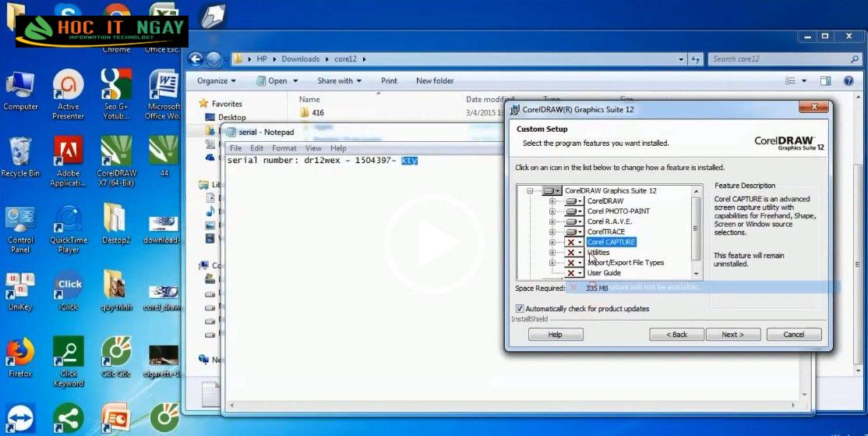868x436 pixels.
Task: Launch the PowerPoint shortcut on desktop
Action: (x=115, y=418)
